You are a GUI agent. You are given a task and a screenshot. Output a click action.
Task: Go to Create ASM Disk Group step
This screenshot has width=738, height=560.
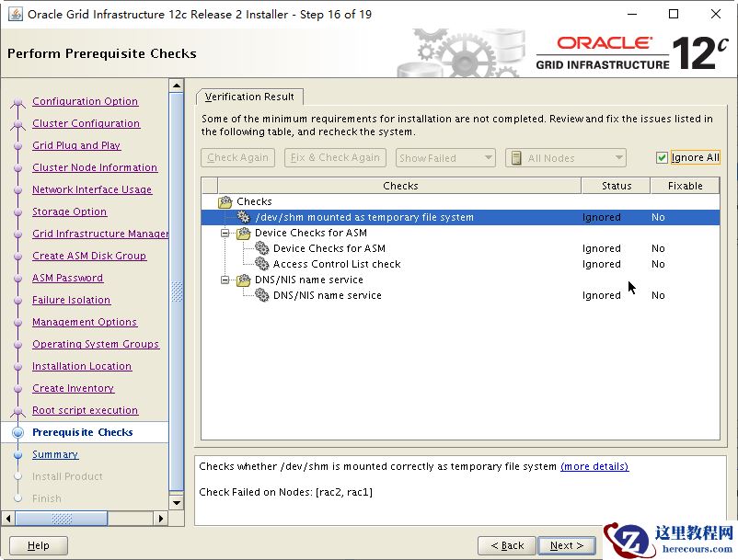point(89,256)
